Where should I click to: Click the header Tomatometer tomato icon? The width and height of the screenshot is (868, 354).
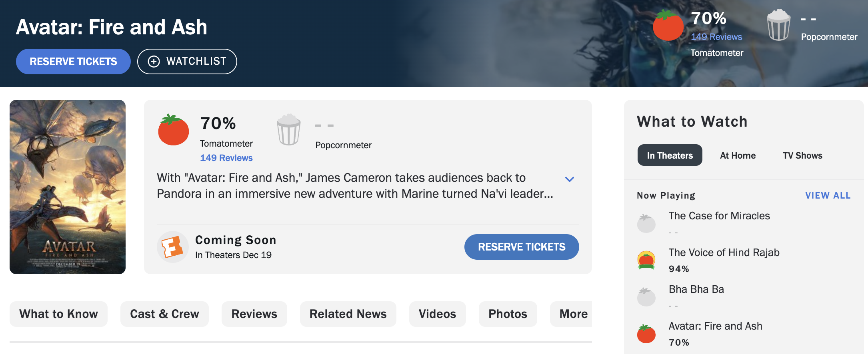click(668, 26)
